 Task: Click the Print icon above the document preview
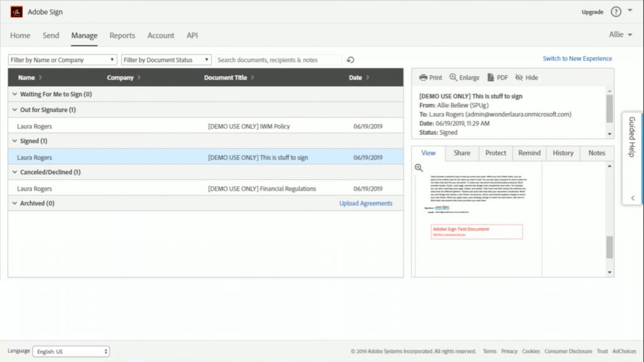tap(430, 77)
